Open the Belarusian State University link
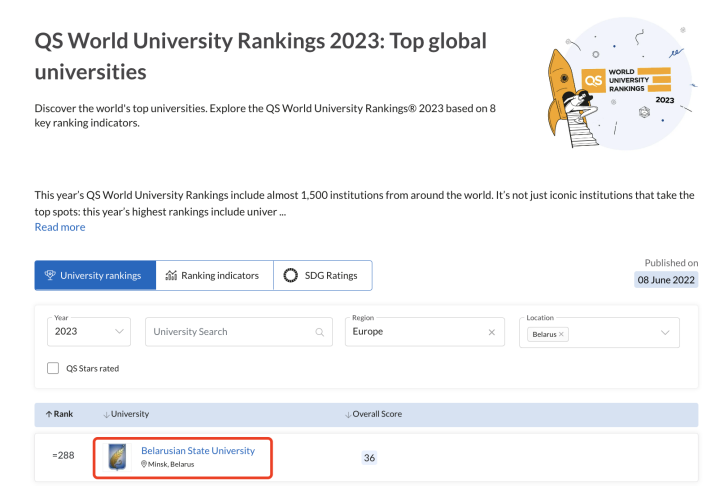The image size is (720, 489). pos(198,451)
